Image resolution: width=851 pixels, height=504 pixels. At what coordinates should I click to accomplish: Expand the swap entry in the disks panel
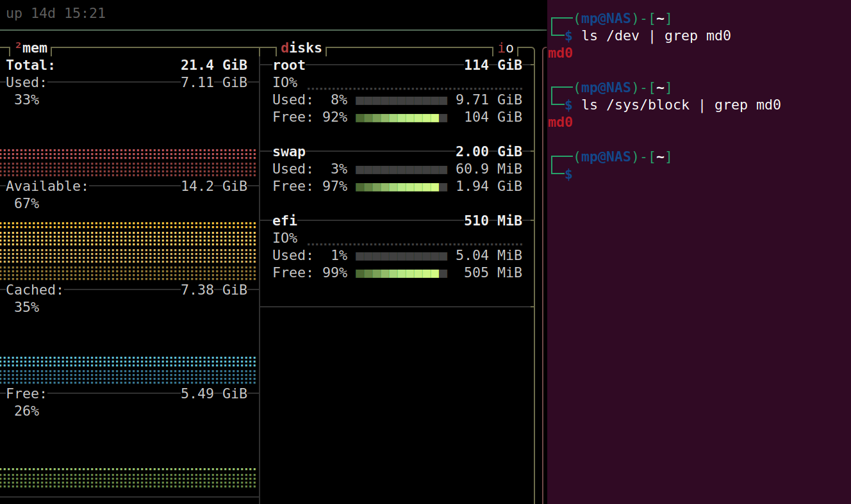289,152
